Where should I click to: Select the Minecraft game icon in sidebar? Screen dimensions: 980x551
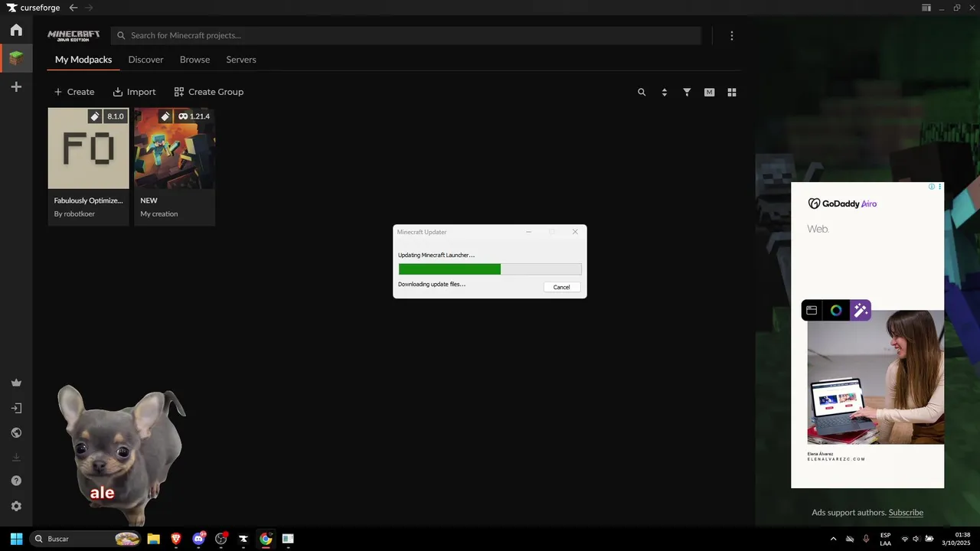pyautogui.click(x=16, y=58)
